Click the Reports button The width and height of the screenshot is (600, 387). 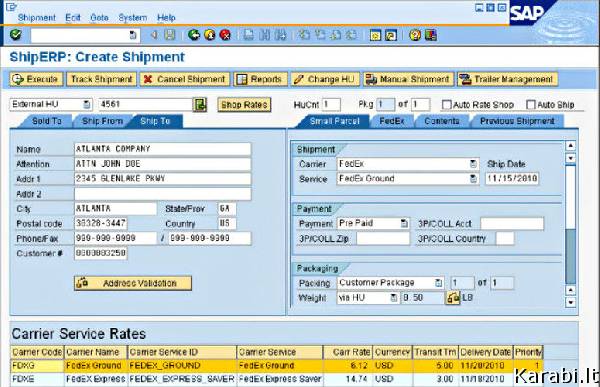(x=260, y=79)
